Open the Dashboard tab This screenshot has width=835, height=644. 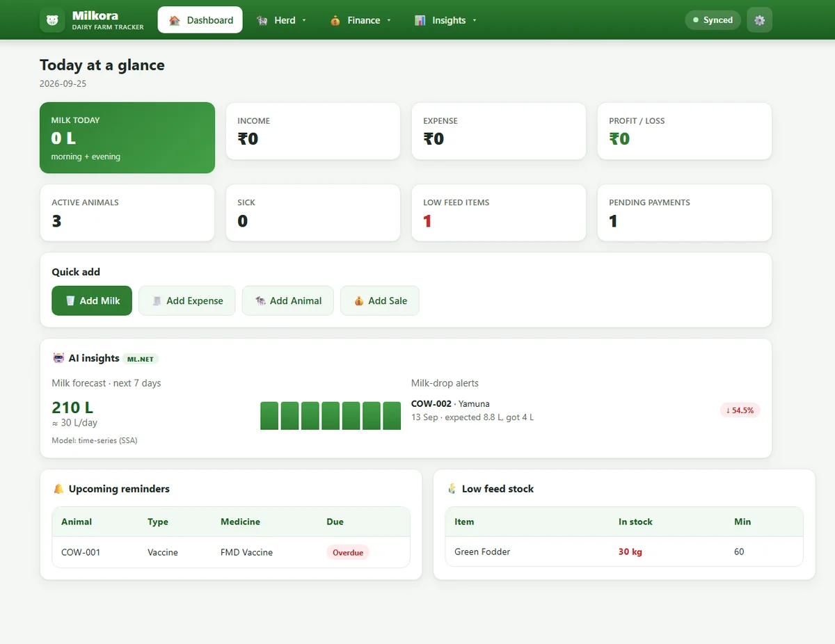(x=200, y=20)
